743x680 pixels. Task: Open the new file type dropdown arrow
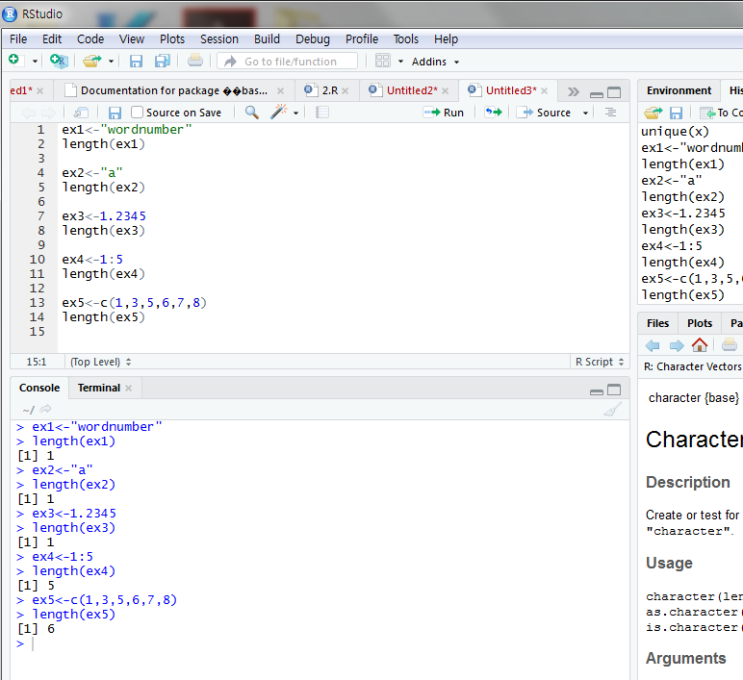(x=35, y=62)
